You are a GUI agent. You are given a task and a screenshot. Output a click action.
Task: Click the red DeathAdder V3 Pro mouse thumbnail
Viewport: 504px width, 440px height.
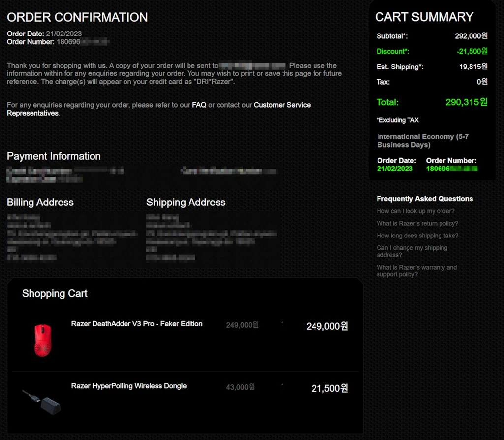pyautogui.click(x=43, y=340)
